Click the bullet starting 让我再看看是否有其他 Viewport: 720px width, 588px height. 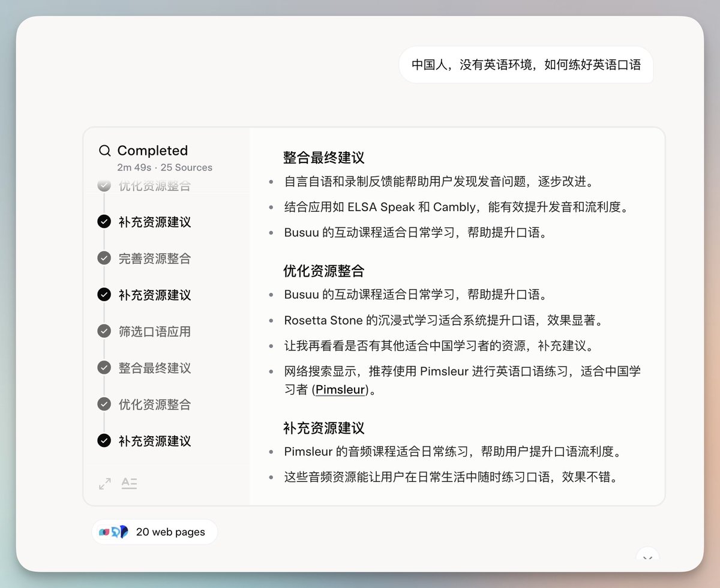click(439, 346)
